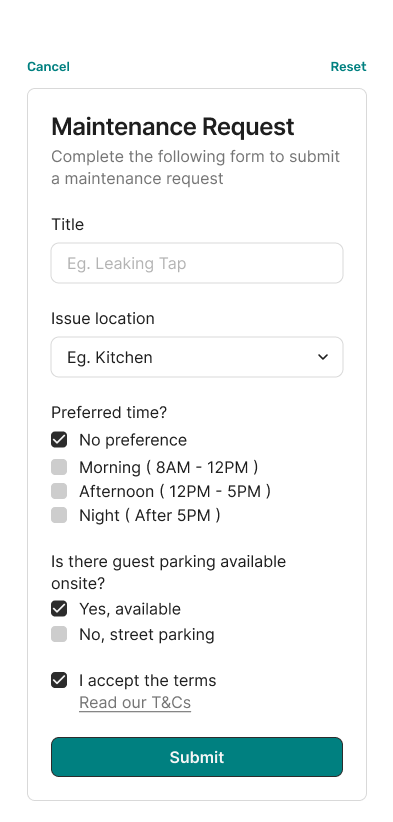The width and height of the screenshot is (393, 822).
Task: Uncheck the Yes, available checkbox
Action: click(59, 609)
